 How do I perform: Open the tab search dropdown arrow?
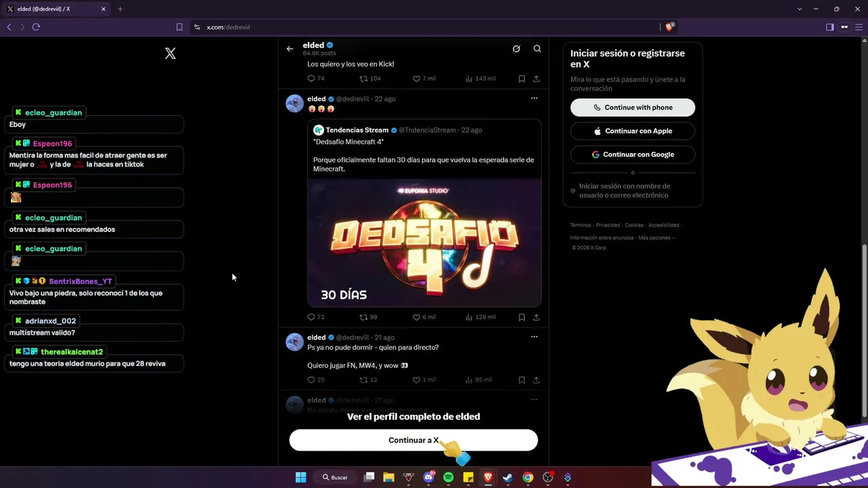[800, 9]
